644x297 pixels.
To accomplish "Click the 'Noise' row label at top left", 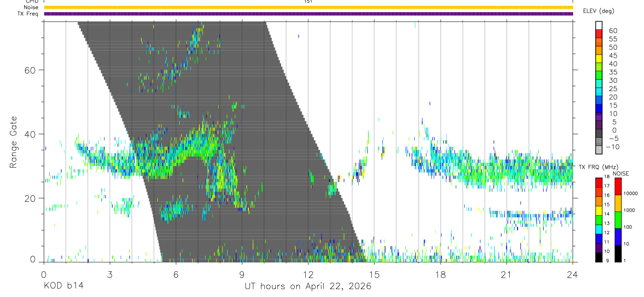I will (32, 7).
